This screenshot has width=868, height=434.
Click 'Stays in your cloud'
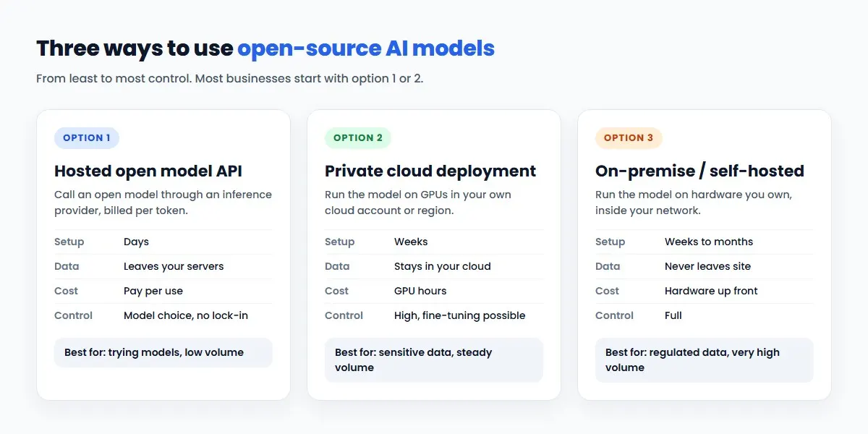tap(443, 266)
